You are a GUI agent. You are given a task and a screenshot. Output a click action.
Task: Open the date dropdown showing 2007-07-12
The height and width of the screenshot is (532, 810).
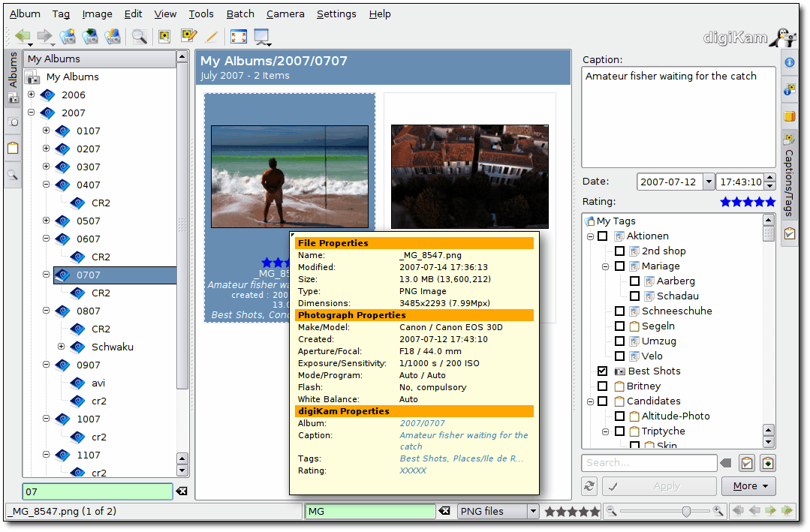tap(709, 182)
